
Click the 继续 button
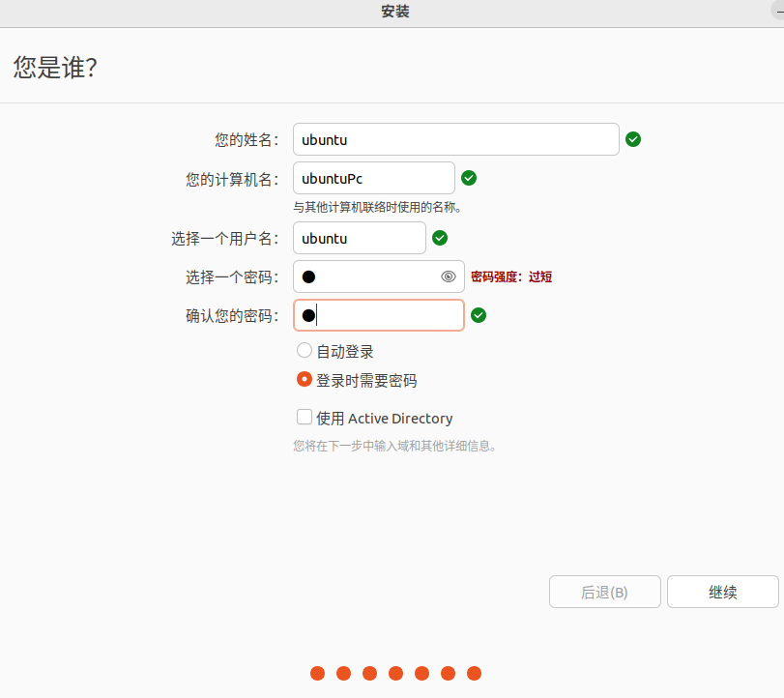coord(722,592)
